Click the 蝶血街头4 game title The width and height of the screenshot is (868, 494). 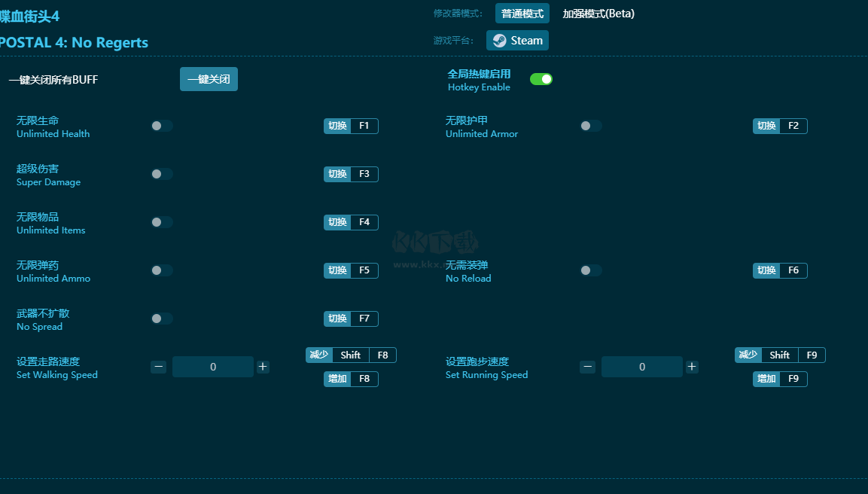29,16
